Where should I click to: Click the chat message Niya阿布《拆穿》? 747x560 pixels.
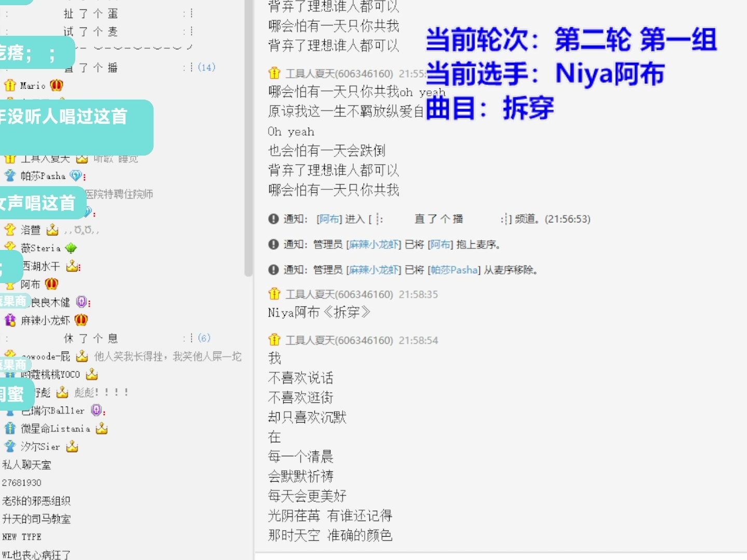tap(319, 312)
